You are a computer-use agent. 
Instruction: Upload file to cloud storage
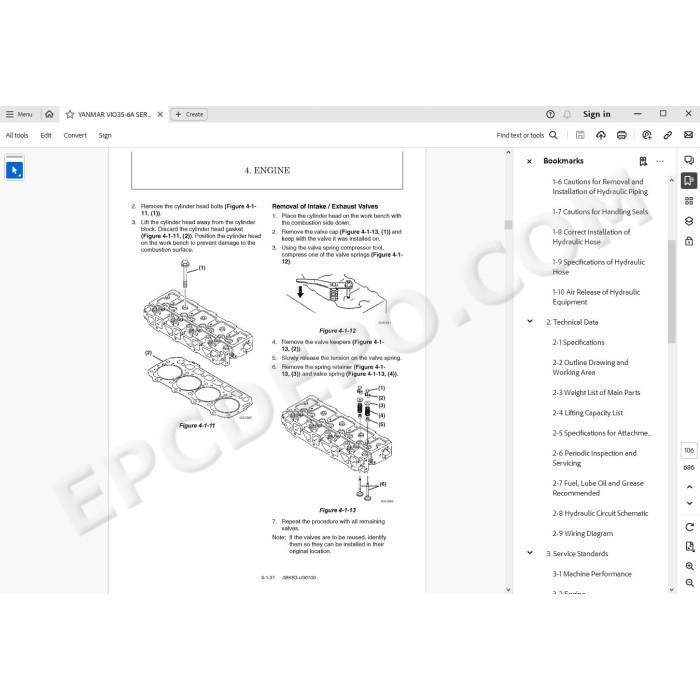pos(601,135)
